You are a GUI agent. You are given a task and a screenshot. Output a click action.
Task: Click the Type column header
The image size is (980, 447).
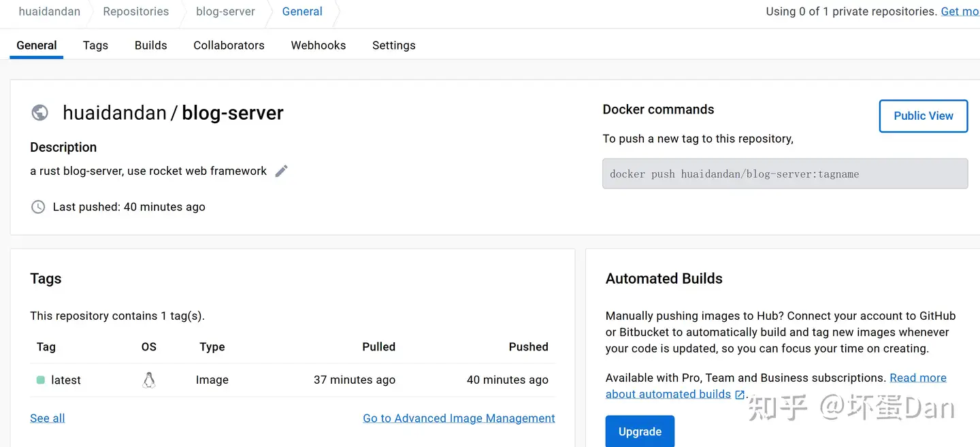(212, 347)
